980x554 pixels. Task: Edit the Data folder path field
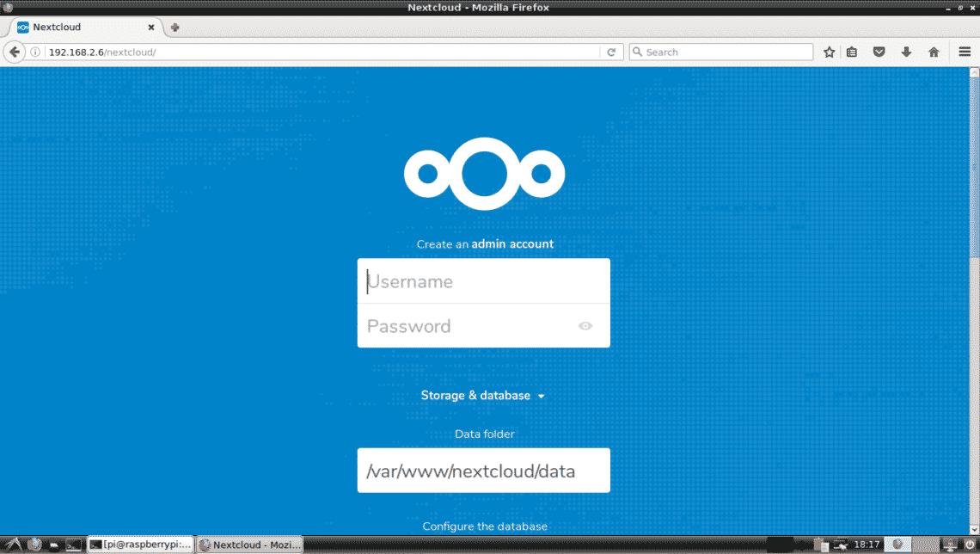tap(483, 471)
